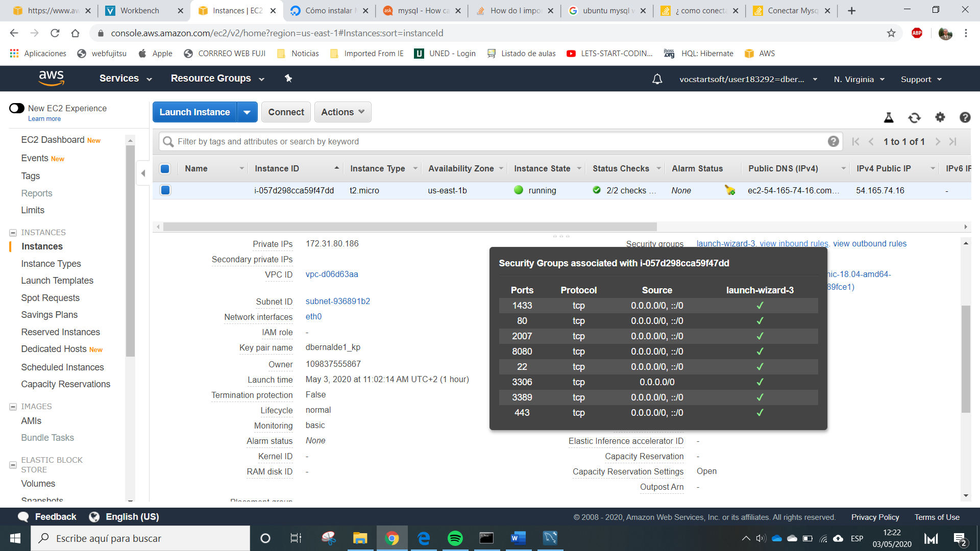Click the Launch Instance button

tap(194, 112)
